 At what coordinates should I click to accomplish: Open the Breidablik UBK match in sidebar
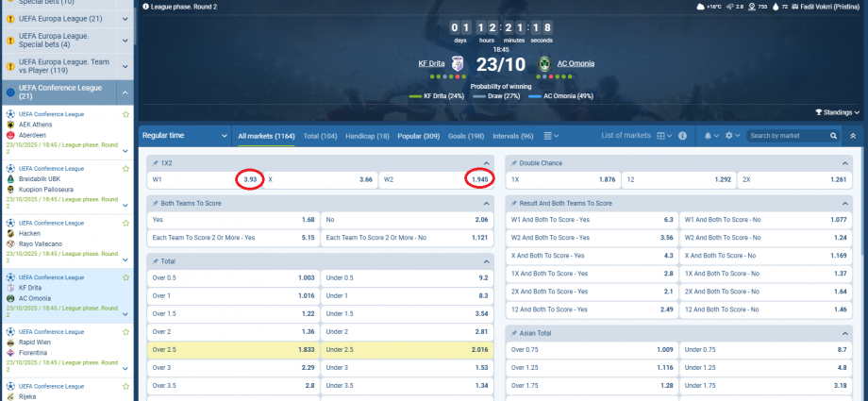coord(68,187)
